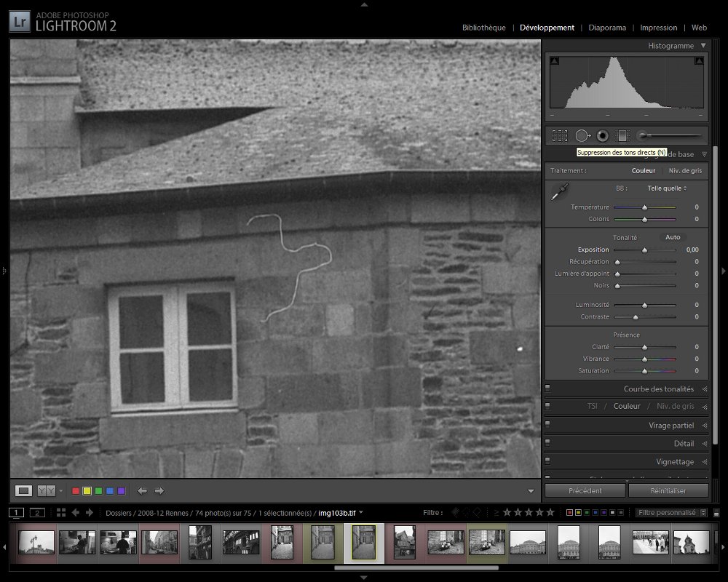728x582 pixels.
Task: Click the Lightroom Lr logo
Action: [x=20, y=22]
